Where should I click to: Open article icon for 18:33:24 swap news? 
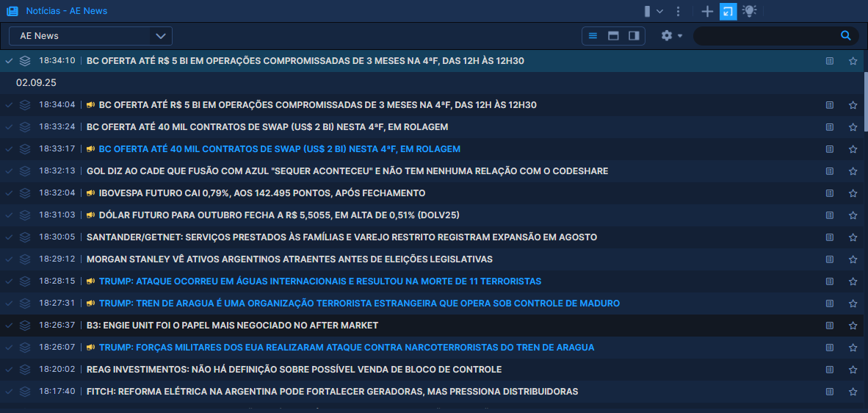pos(829,127)
